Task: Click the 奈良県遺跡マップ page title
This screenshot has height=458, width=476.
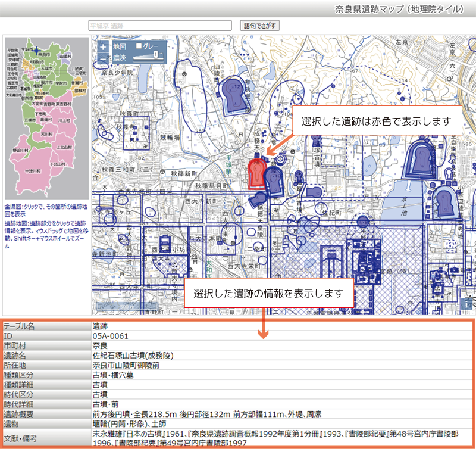Action: (x=399, y=9)
